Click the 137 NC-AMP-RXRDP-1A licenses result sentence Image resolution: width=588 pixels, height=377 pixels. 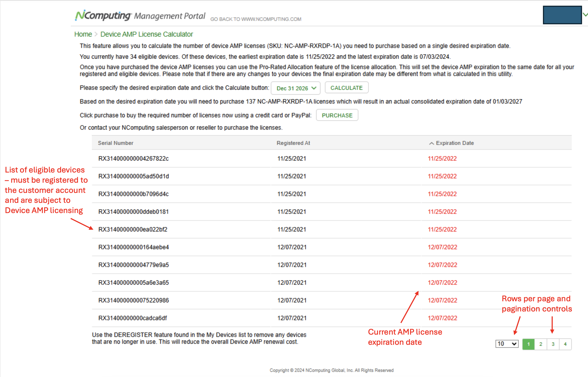[x=301, y=102]
